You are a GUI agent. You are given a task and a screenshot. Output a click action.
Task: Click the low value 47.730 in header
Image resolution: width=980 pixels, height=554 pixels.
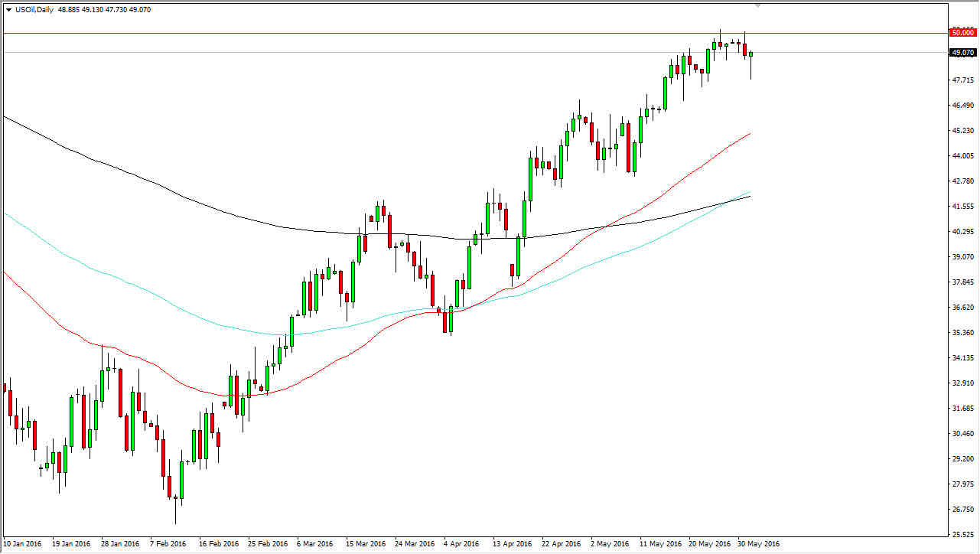click(117, 9)
